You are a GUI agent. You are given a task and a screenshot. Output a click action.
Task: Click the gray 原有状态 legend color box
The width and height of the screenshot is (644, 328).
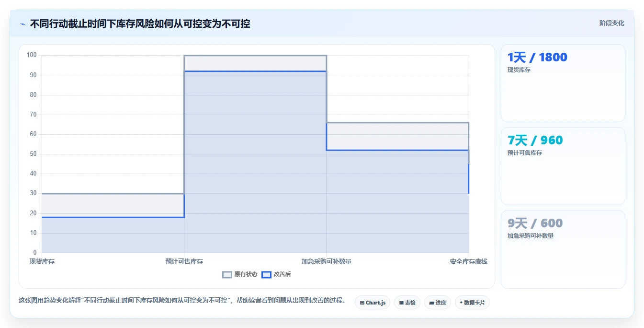(x=227, y=274)
